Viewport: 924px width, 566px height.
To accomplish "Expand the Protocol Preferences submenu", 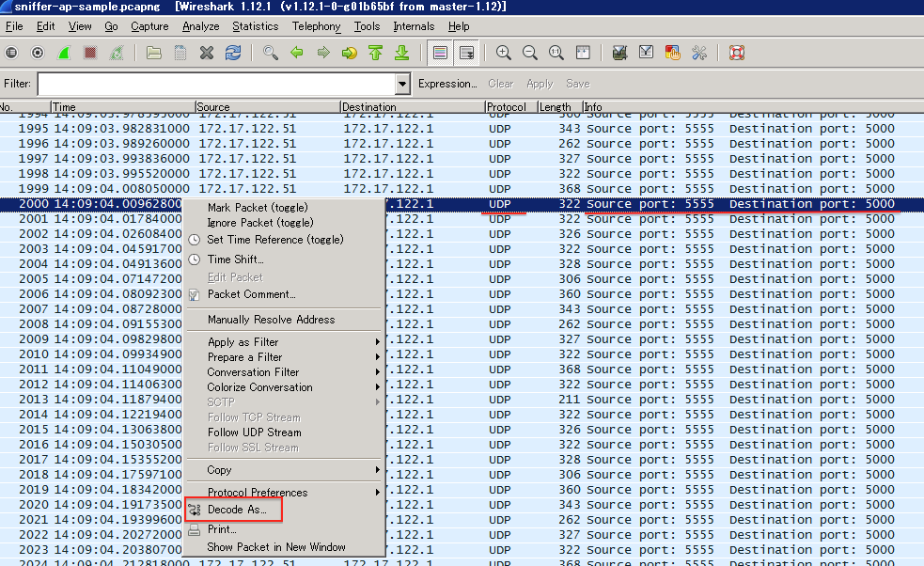I will coord(284,493).
